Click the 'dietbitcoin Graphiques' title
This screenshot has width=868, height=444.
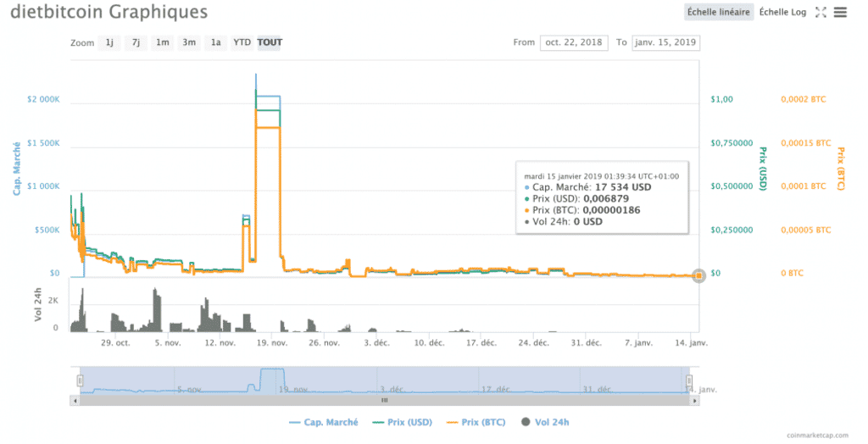coord(109,12)
